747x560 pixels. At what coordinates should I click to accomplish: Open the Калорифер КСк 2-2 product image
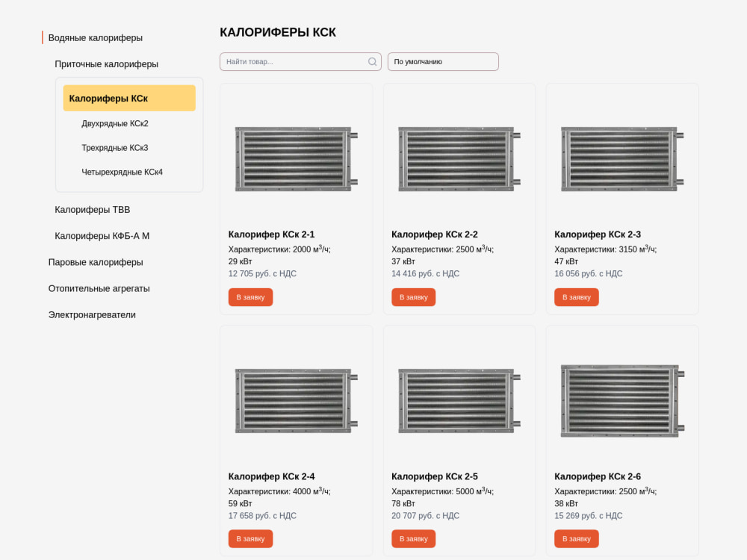[x=459, y=159]
